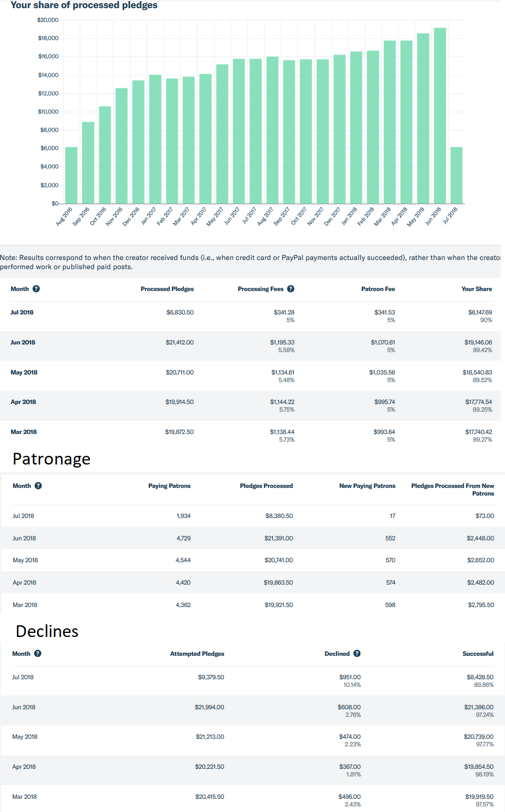Click the Dec 2016 chart bar
This screenshot has height=812, width=505.
(138, 142)
